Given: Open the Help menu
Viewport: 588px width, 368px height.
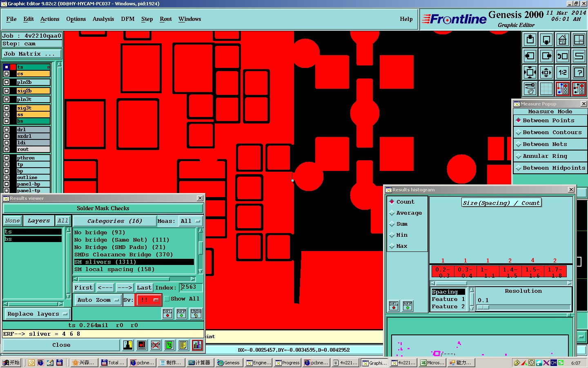Looking at the screenshot, I should [406, 19].
